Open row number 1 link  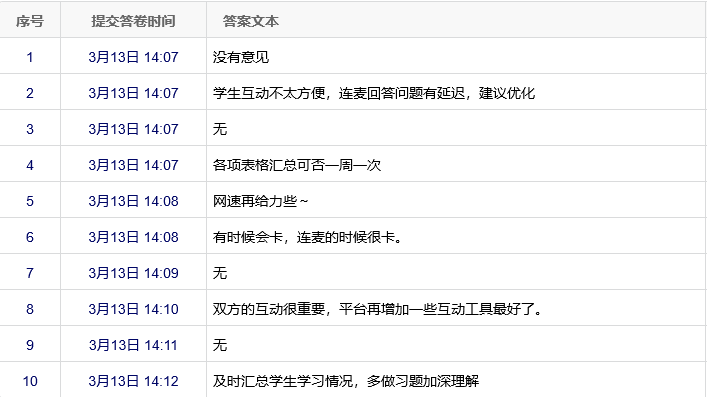click(x=30, y=57)
